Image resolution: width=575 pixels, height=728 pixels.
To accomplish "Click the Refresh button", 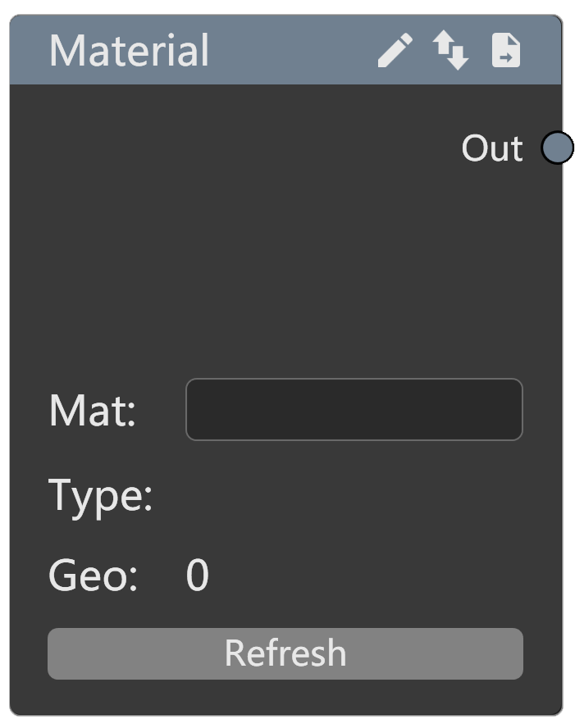I will [x=285, y=653].
